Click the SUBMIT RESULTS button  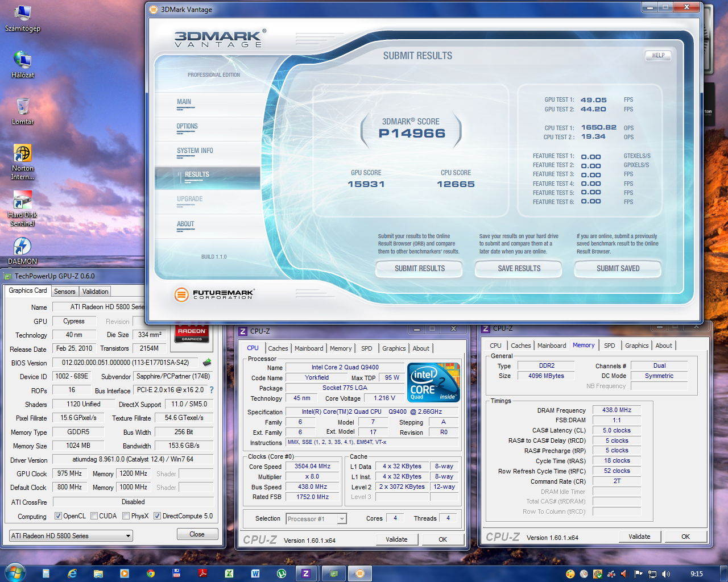(x=420, y=268)
